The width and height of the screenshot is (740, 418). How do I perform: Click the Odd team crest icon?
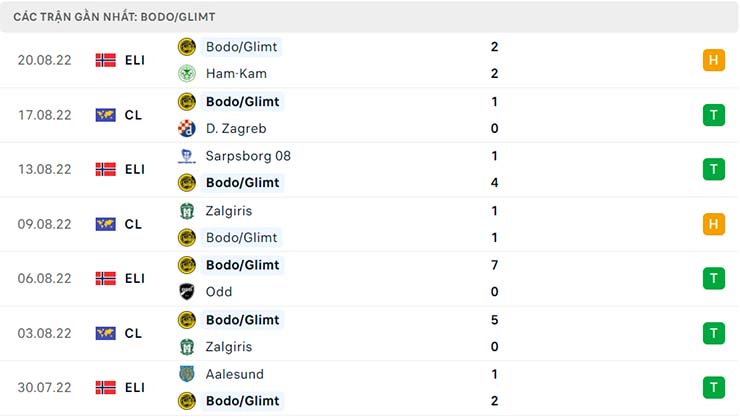(x=186, y=292)
